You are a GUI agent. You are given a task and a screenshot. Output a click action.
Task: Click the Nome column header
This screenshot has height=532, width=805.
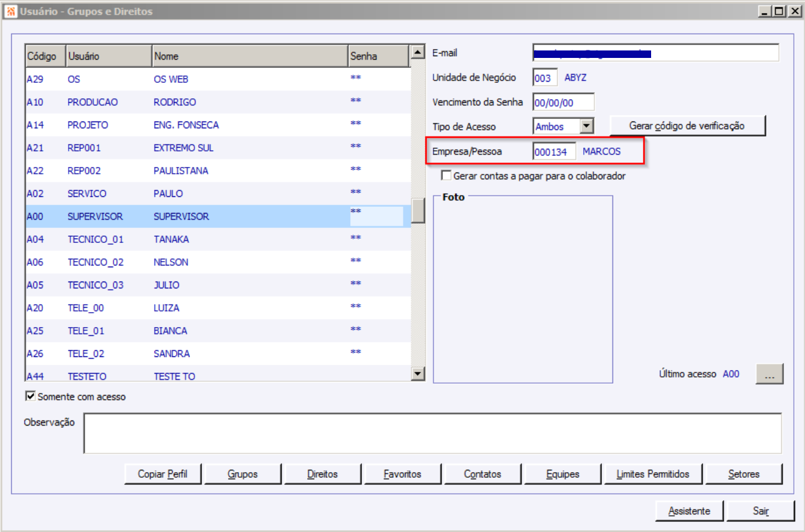250,56
